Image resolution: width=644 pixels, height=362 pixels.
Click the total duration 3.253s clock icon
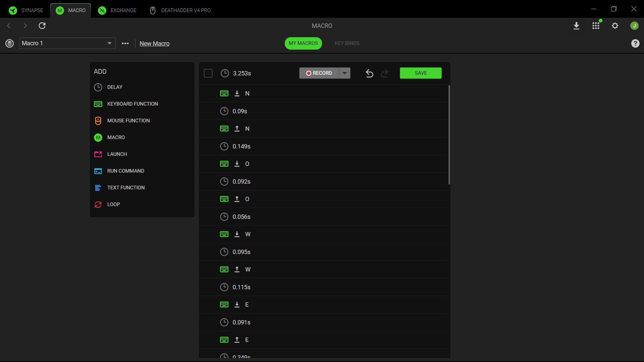(x=225, y=73)
